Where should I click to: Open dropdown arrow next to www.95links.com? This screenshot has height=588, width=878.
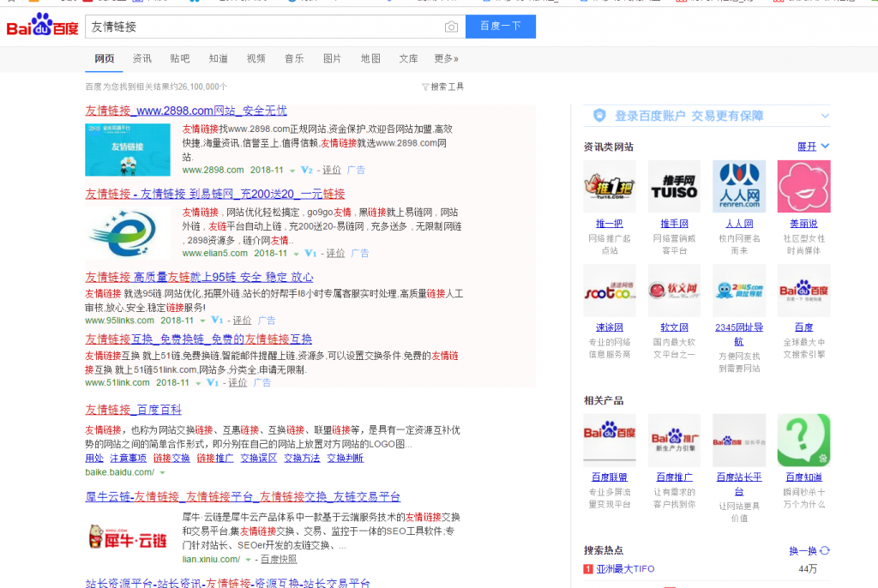click(202, 321)
